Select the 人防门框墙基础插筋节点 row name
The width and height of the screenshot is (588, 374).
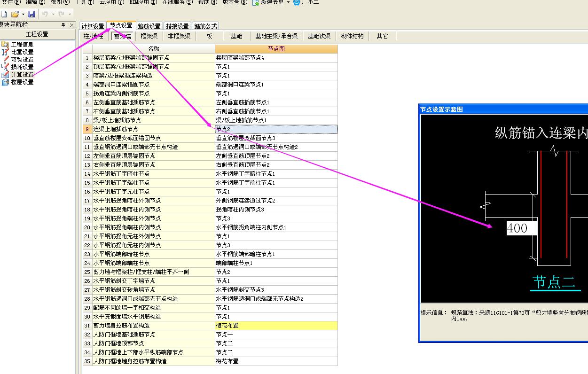pos(153,335)
